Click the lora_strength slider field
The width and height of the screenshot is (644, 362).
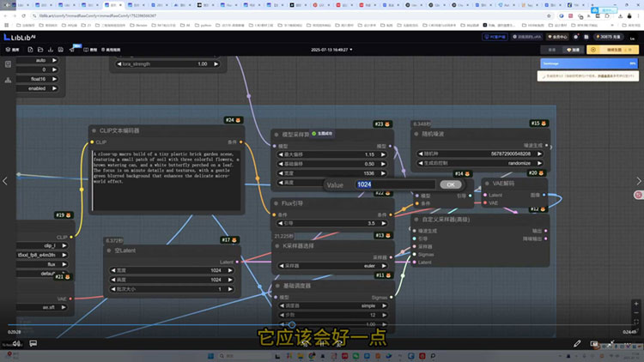click(x=167, y=64)
